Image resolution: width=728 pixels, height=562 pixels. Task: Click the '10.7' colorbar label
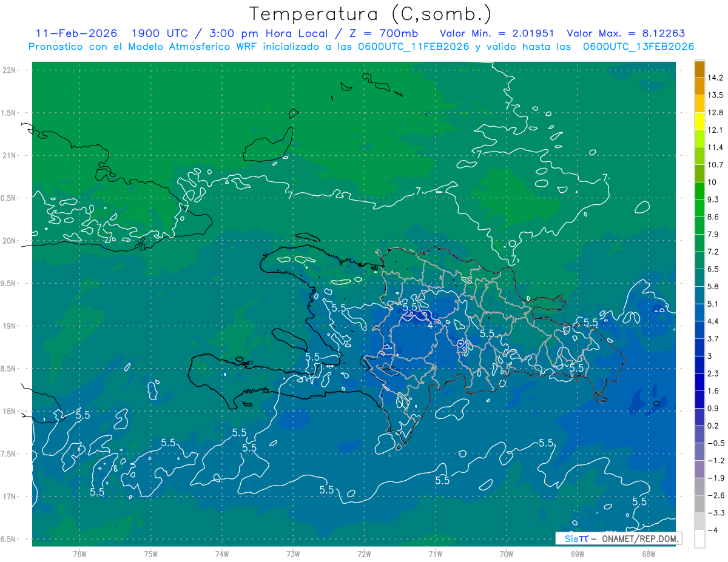[716, 164]
